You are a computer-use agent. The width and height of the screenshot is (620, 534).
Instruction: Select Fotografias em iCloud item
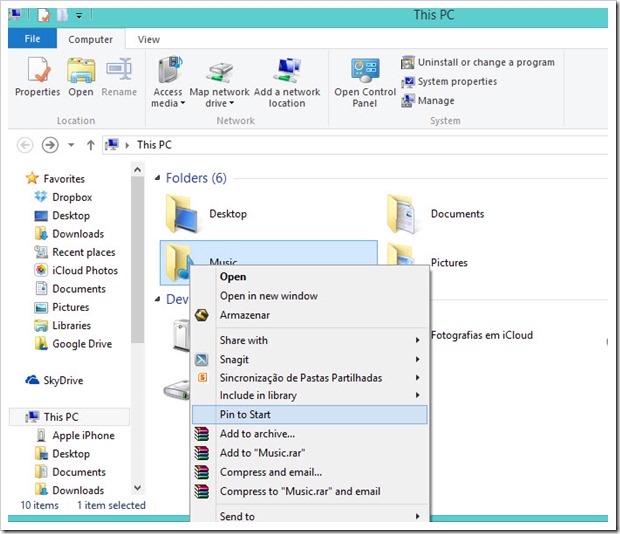482,335
